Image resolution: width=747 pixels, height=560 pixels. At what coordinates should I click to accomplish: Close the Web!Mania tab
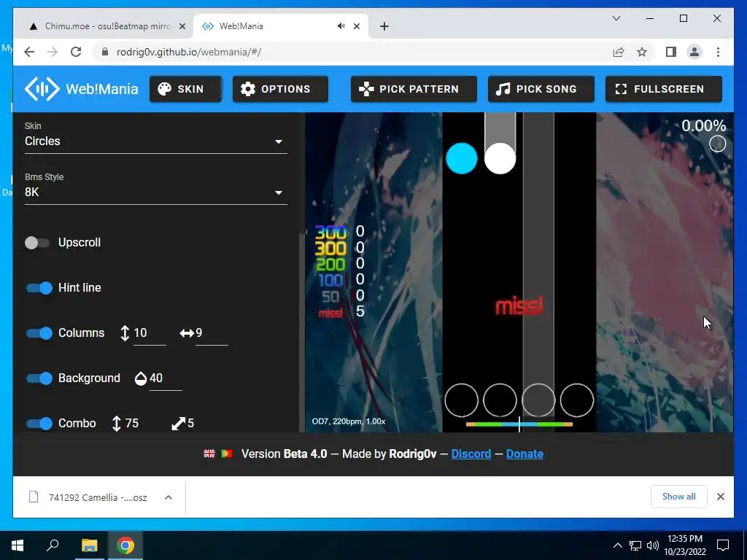pyautogui.click(x=356, y=27)
